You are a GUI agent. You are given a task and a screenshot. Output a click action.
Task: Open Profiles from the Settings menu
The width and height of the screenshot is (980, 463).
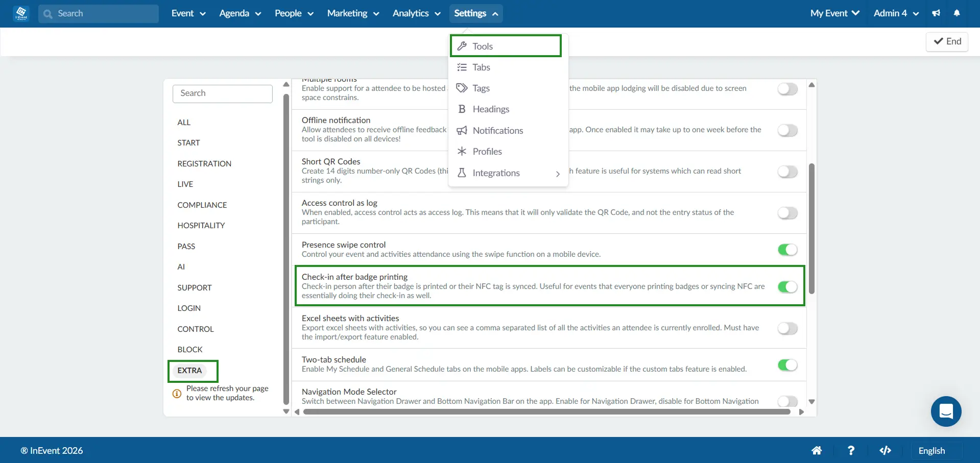coord(508,152)
